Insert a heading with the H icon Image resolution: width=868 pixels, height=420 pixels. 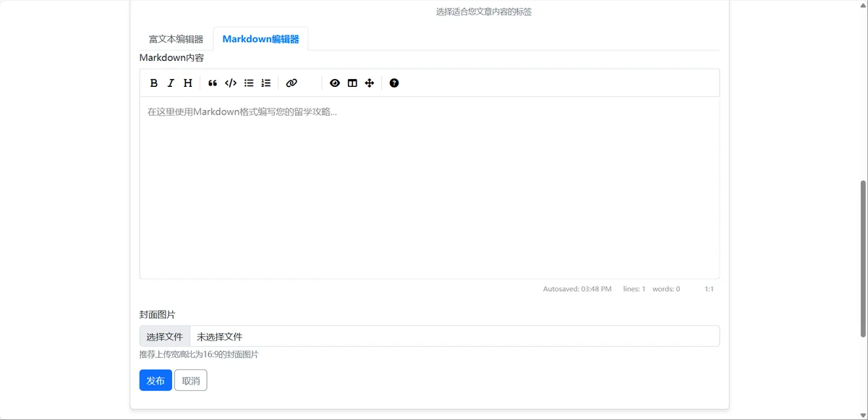(x=188, y=83)
